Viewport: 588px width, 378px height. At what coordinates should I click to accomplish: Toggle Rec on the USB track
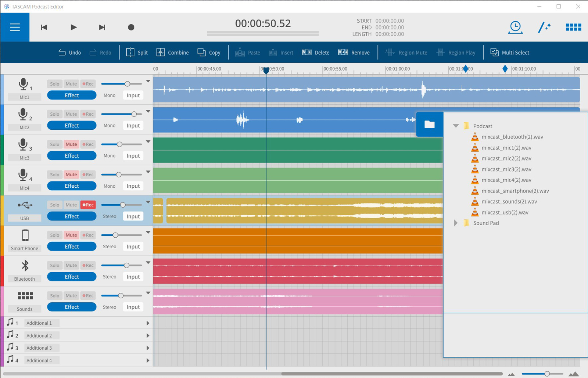tap(88, 205)
